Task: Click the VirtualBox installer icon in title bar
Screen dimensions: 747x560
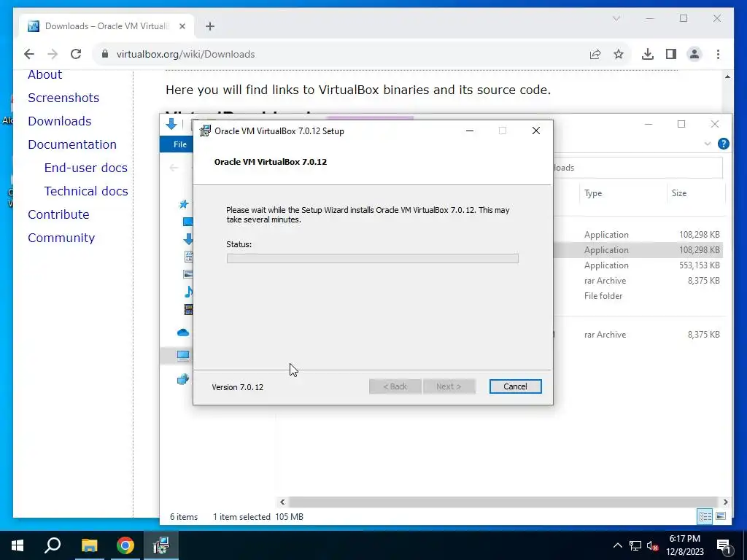Action: tap(205, 131)
